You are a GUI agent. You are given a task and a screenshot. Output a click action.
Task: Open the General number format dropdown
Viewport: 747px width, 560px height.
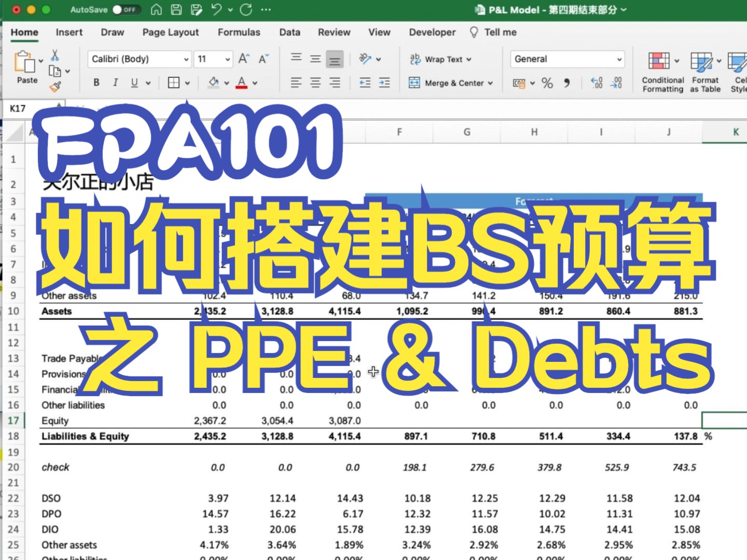pos(568,59)
